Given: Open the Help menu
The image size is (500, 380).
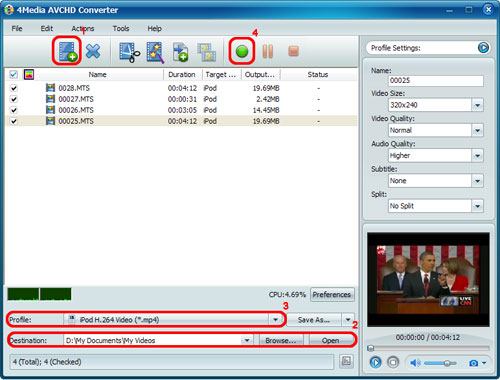Looking at the screenshot, I should pos(154,29).
